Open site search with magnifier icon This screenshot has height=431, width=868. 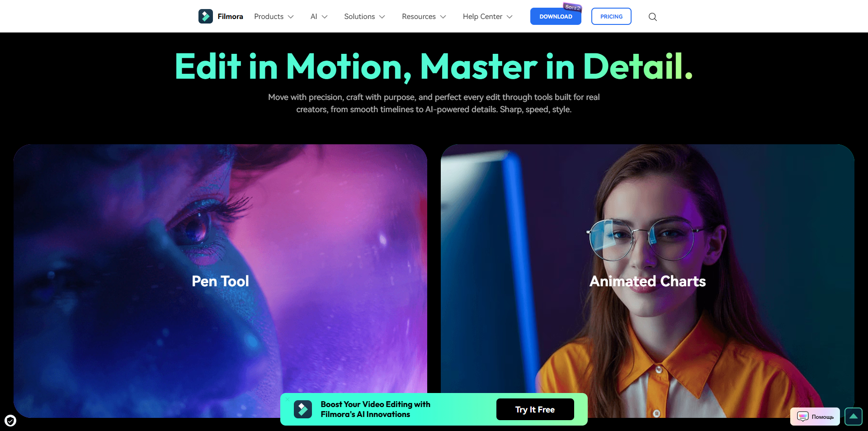coord(652,17)
